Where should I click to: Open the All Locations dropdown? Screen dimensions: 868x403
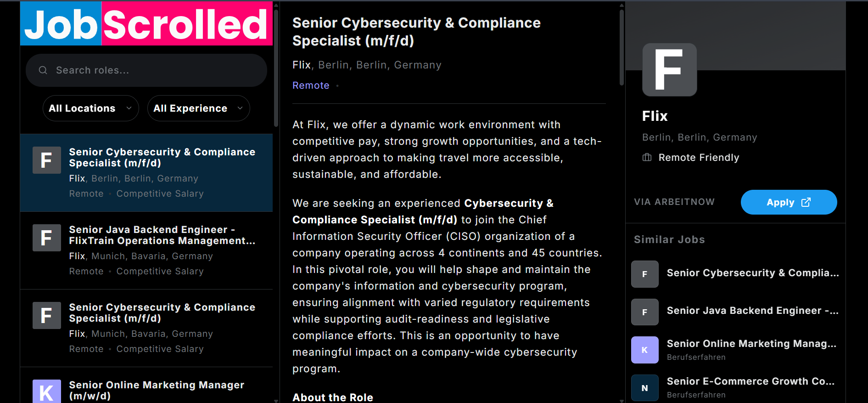tap(90, 108)
